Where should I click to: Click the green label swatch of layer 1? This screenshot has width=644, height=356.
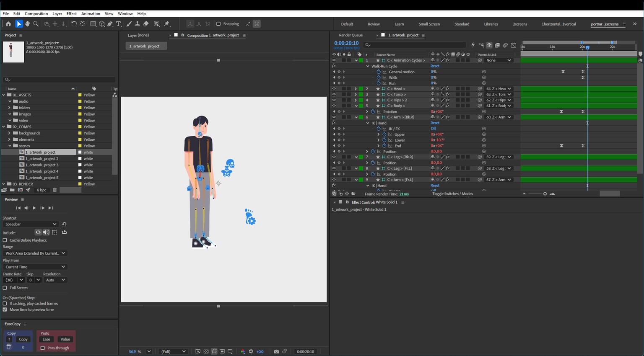click(361, 60)
